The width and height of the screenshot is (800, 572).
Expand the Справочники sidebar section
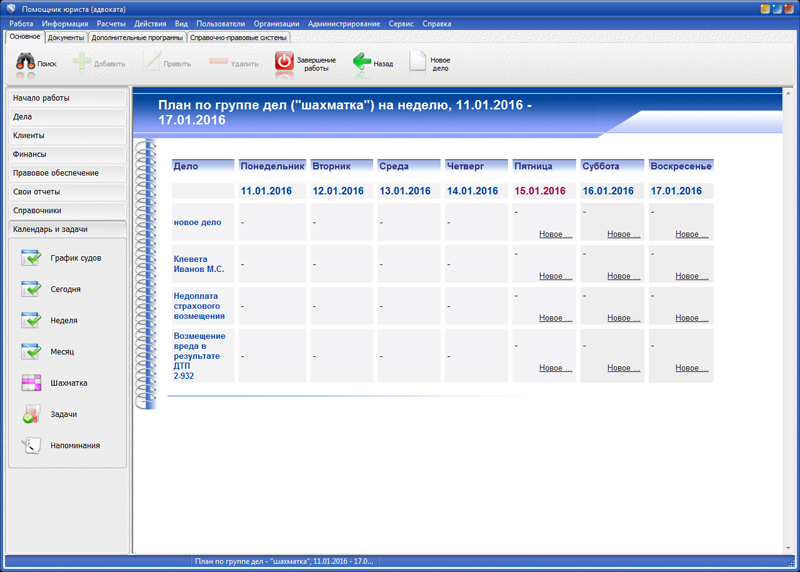pos(67,210)
